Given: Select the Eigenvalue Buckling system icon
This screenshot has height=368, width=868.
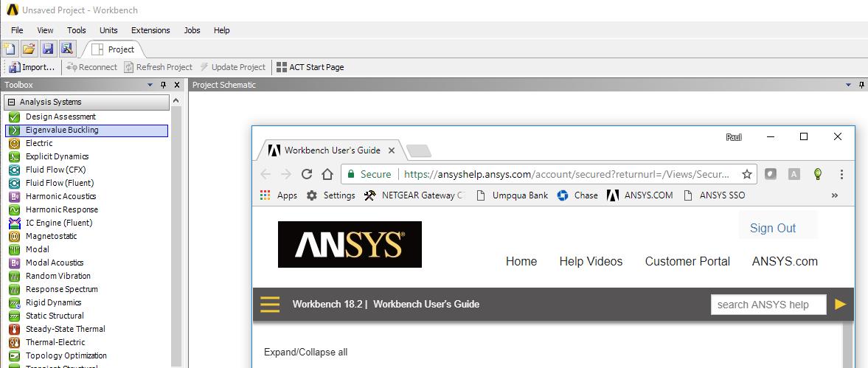Looking at the screenshot, I should [x=15, y=130].
